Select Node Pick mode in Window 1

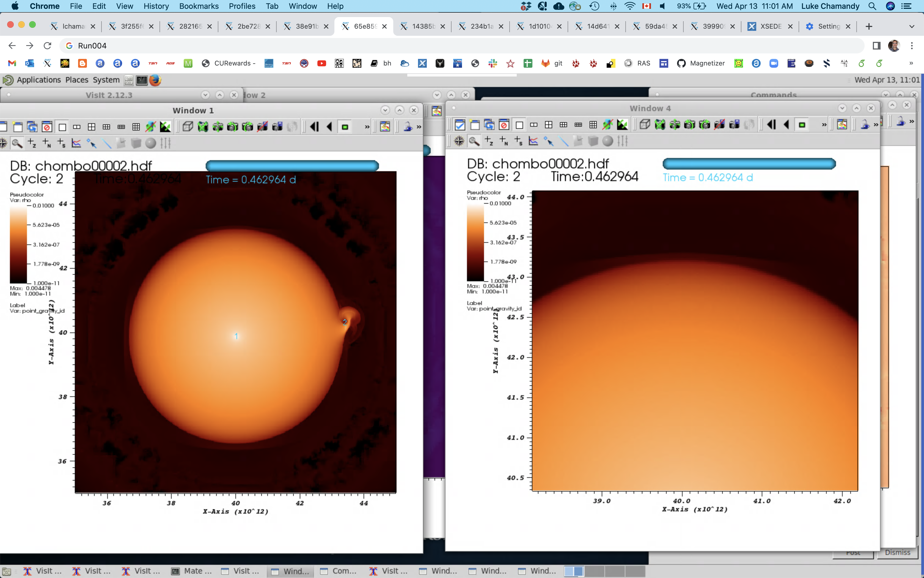47,143
